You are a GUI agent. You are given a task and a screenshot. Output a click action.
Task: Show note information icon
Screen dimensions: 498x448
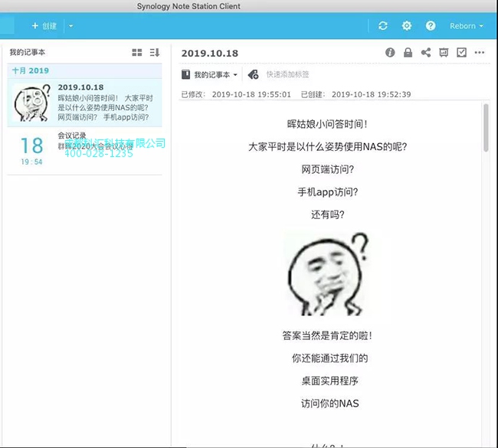390,52
